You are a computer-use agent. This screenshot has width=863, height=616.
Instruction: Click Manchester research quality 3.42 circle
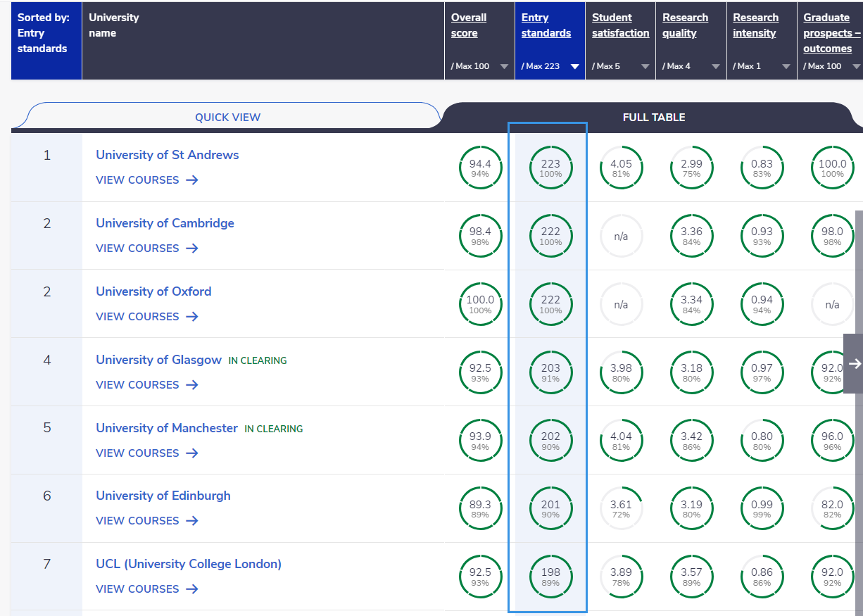tap(691, 440)
